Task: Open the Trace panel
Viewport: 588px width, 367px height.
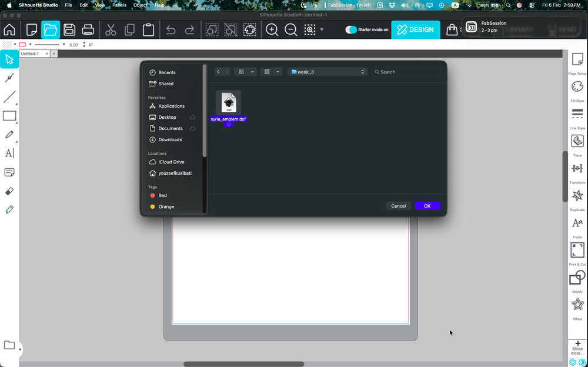Action: (x=577, y=141)
